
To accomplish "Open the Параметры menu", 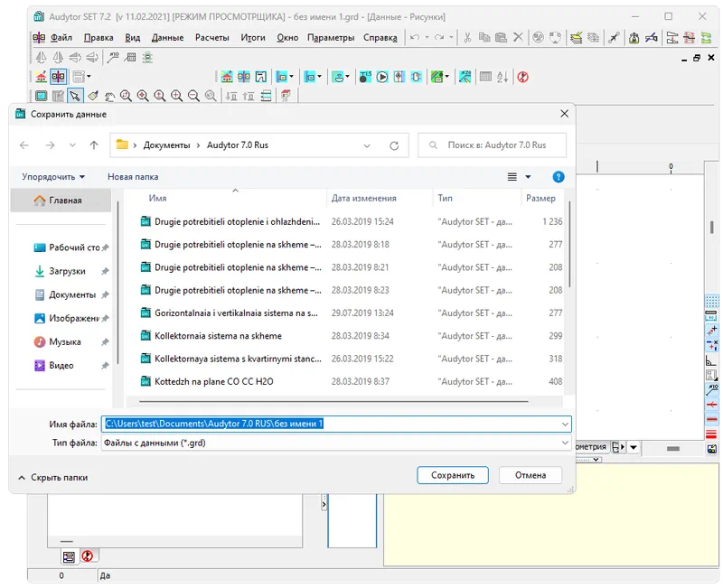I will pos(331,37).
